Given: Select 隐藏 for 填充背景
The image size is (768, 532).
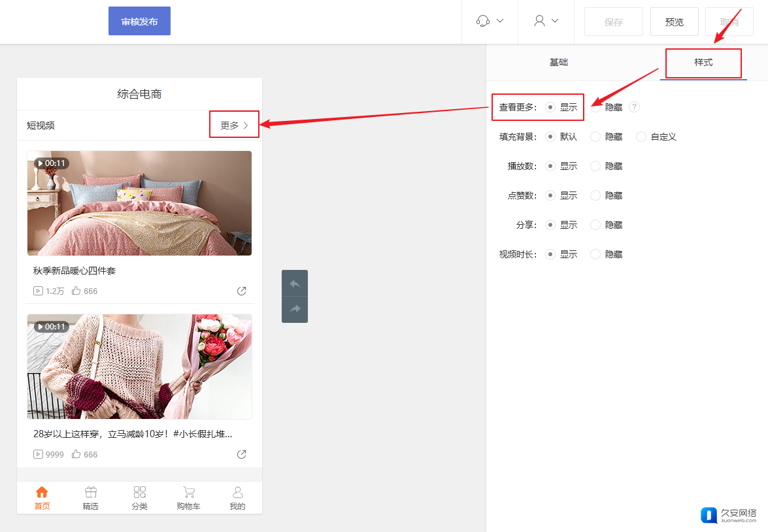Looking at the screenshot, I should tap(595, 137).
